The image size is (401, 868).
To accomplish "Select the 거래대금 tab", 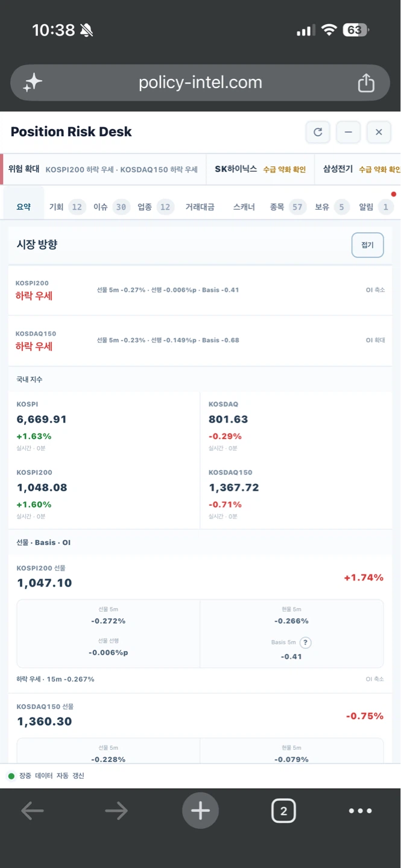I will pos(200,207).
